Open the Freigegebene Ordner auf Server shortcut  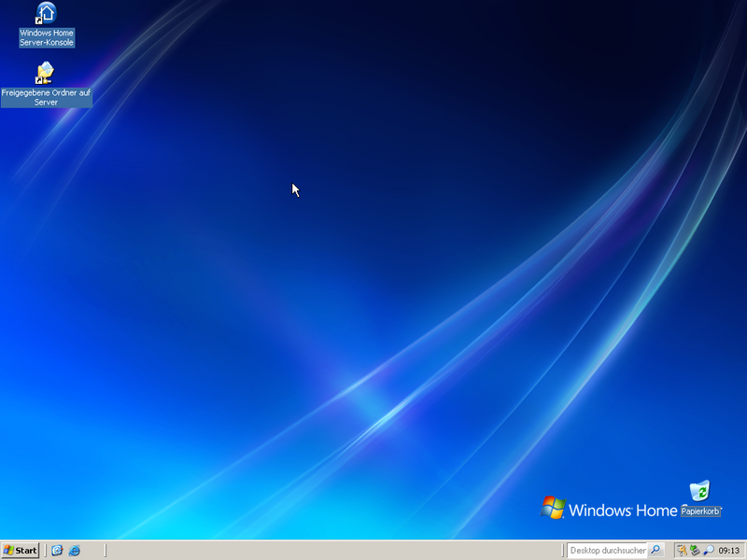coord(45,73)
